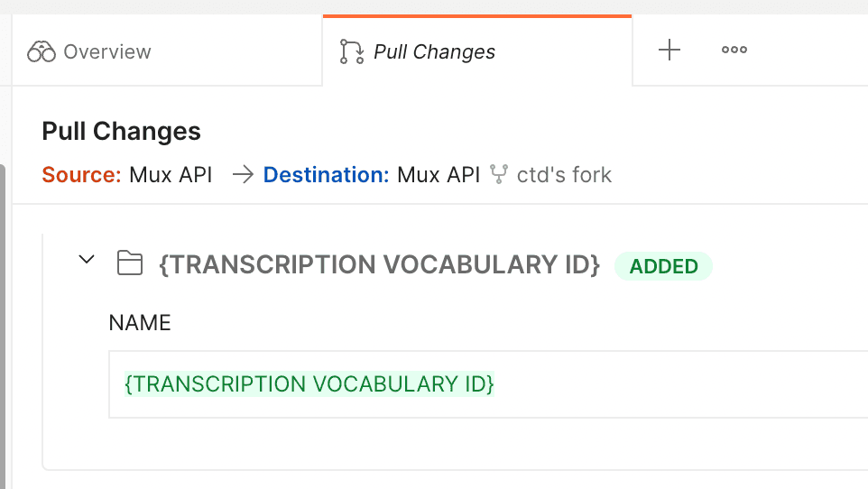Click the {TRANSCRIPTION VOCABULARY ID} folder title

(379, 265)
